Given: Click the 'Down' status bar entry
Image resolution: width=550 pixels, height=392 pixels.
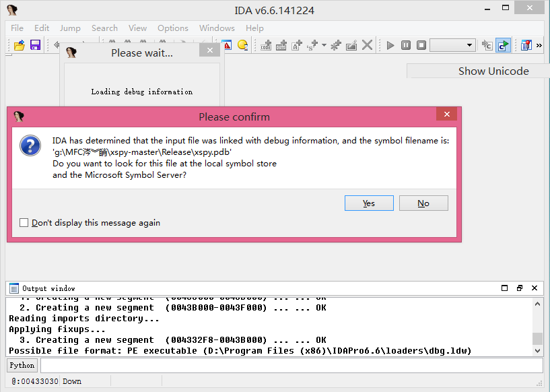Looking at the screenshot, I should point(72,381).
